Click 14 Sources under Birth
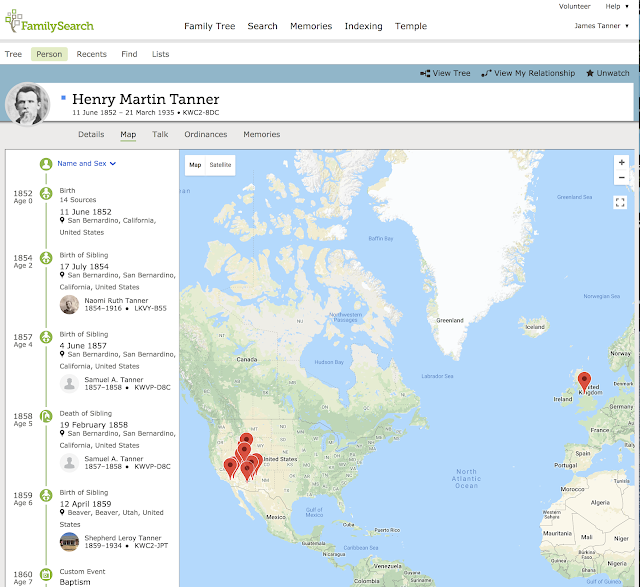The width and height of the screenshot is (640, 587). pos(78,200)
